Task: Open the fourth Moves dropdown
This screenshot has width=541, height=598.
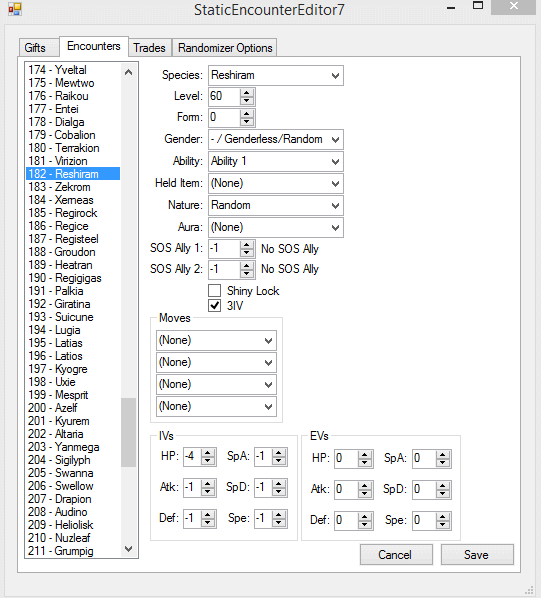Action: (216, 406)
